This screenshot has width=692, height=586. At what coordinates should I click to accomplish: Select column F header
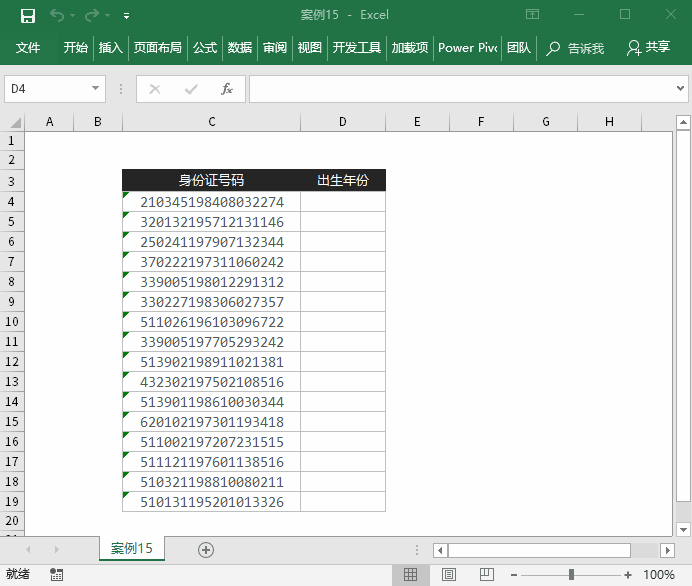pos(481,122)
